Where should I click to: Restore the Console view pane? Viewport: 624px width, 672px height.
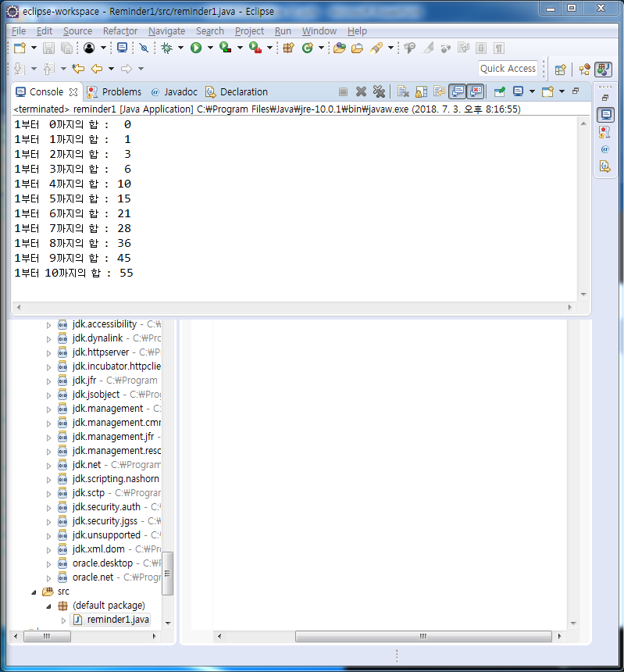[x=576, y=91]
